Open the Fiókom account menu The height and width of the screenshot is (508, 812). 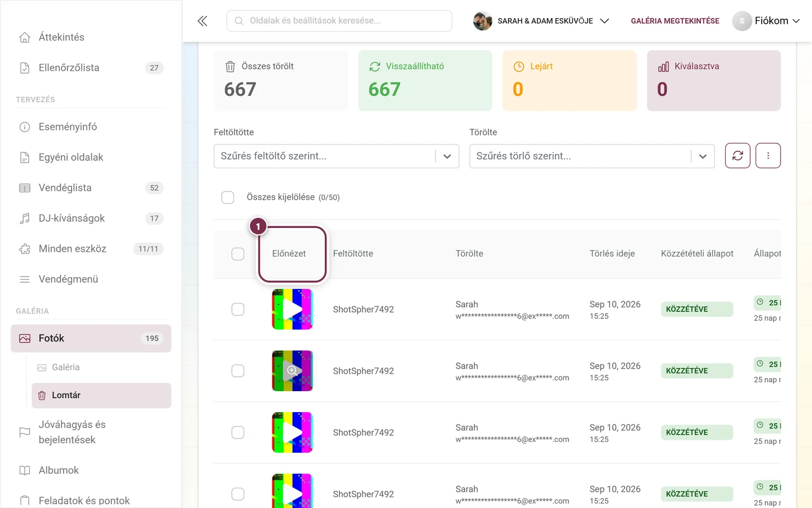(766, 21)
